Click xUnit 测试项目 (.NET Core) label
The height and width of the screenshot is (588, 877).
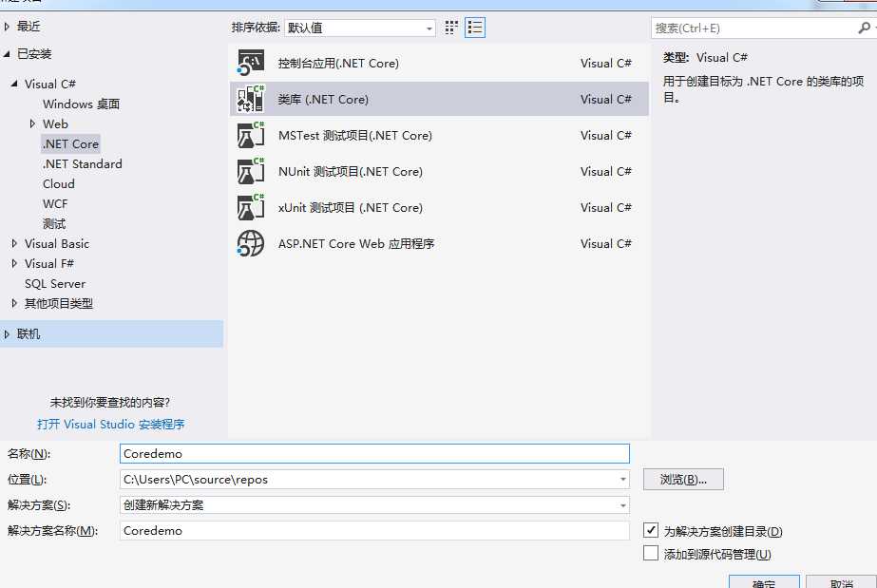[350, 208]
